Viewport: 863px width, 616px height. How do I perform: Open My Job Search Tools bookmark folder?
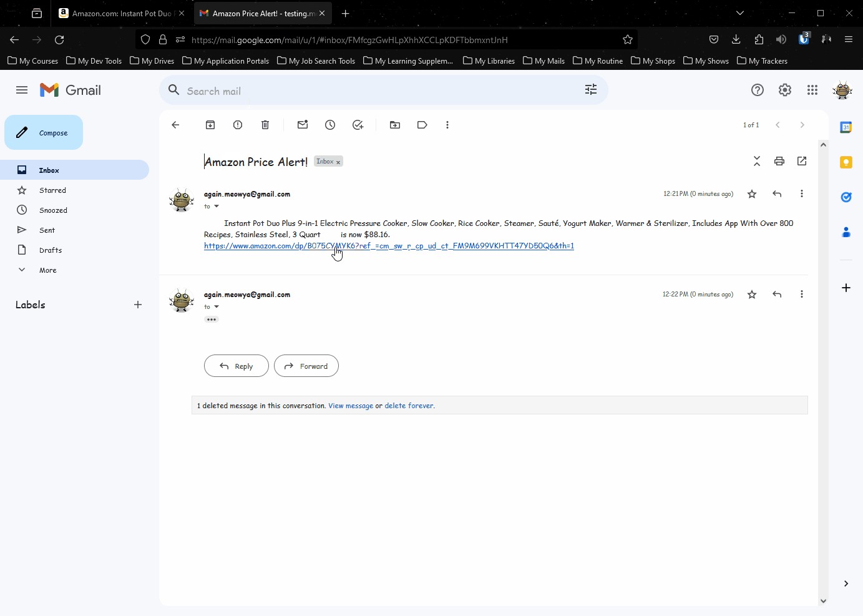tap(316, 61)
